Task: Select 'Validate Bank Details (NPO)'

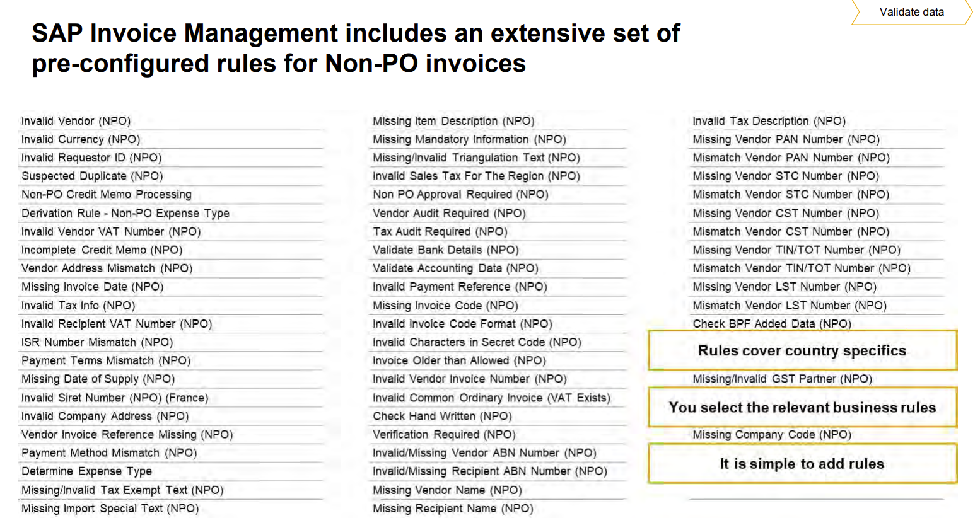Action: click(x=446, y=250)
